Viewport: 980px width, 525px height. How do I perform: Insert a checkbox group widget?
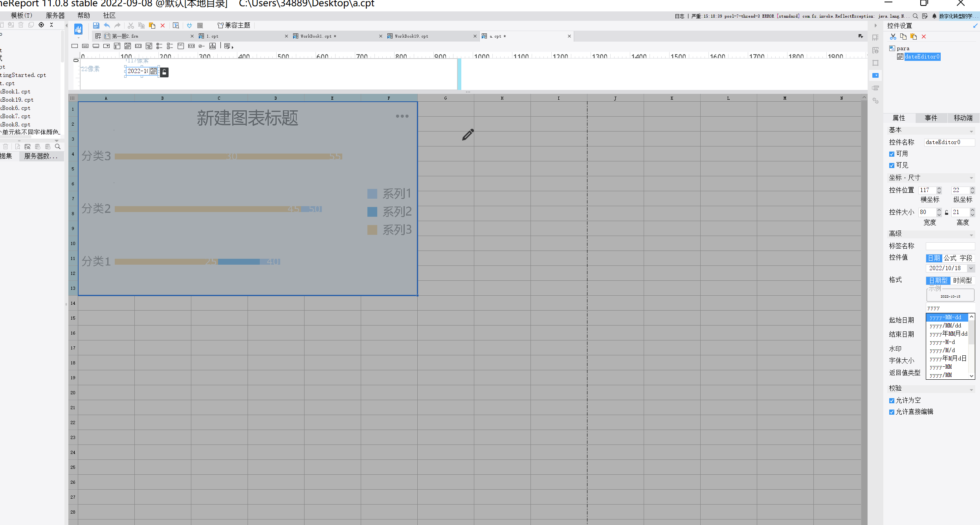point(170,46)
